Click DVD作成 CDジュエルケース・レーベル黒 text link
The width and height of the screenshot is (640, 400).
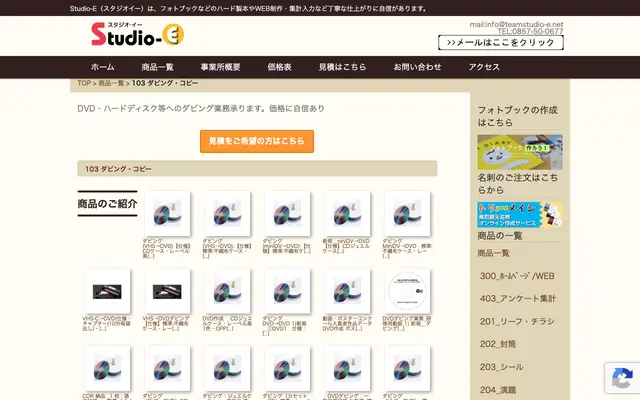(227, 324)
